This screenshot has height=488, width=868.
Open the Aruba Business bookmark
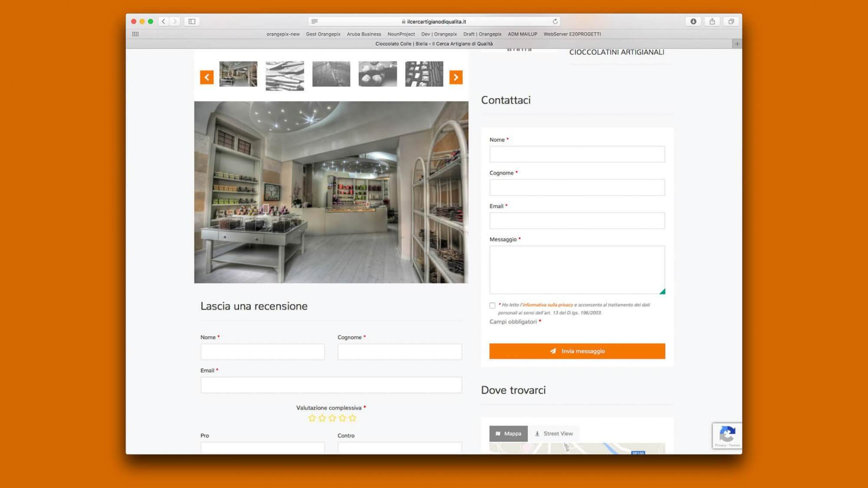click(364, 34)
